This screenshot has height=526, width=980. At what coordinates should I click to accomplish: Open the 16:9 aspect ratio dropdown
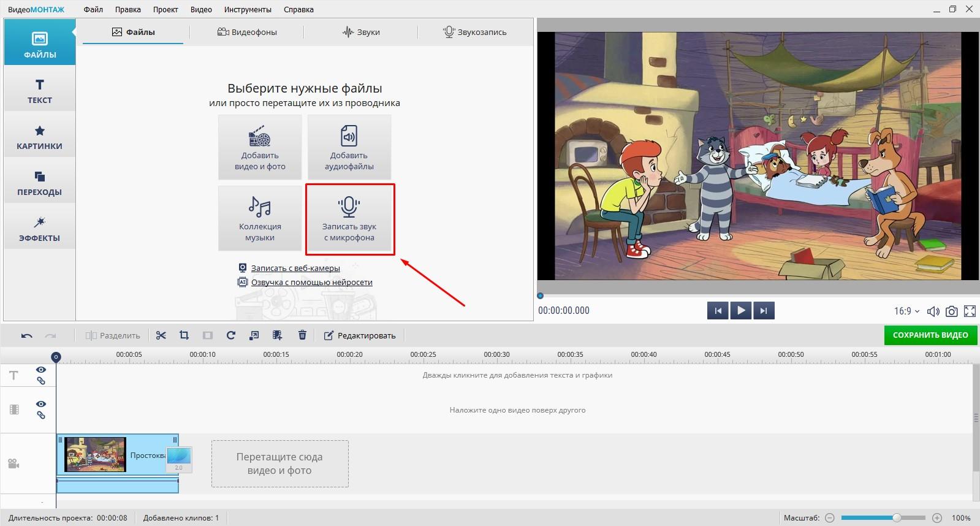907,311
